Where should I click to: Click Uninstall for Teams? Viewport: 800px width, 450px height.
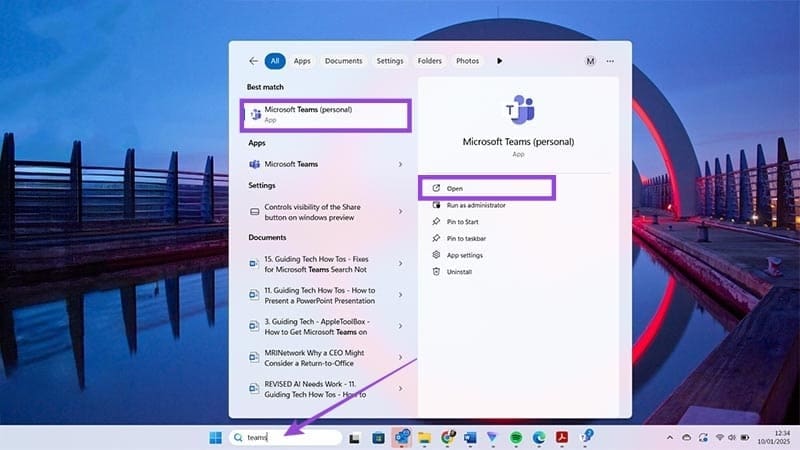point(459,272)
